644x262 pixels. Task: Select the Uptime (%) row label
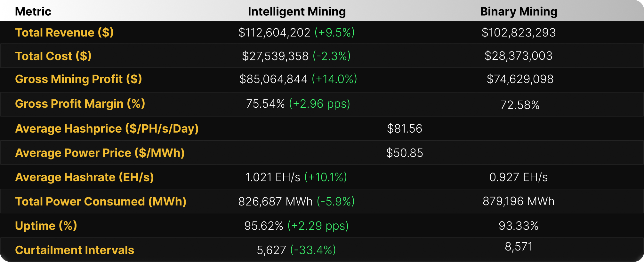click(46, 226)
